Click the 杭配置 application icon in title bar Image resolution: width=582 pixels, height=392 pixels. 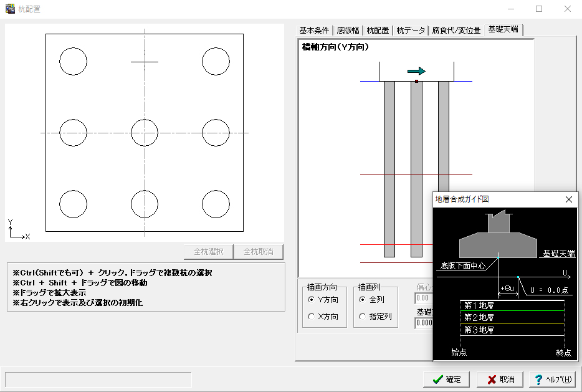10,9
